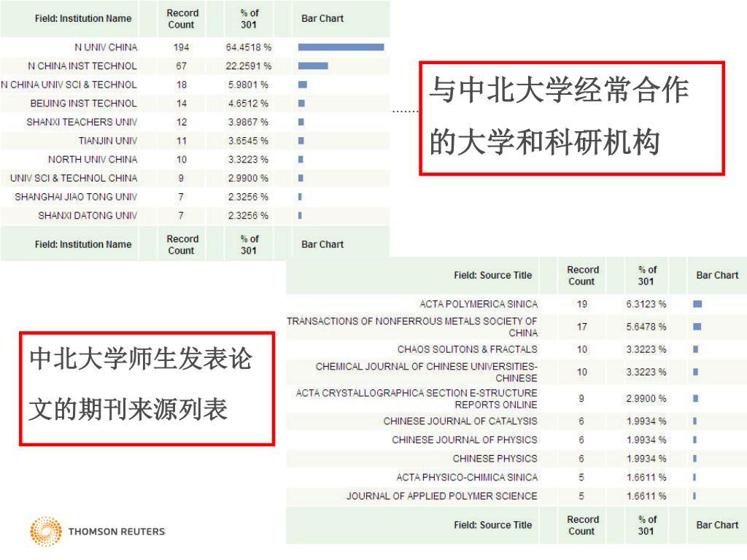This screenshot has width=747, height=560.
Task: Select N CHINA INST TECHNOL institution name
Action: pyautogui.click(x=82, y=66)
